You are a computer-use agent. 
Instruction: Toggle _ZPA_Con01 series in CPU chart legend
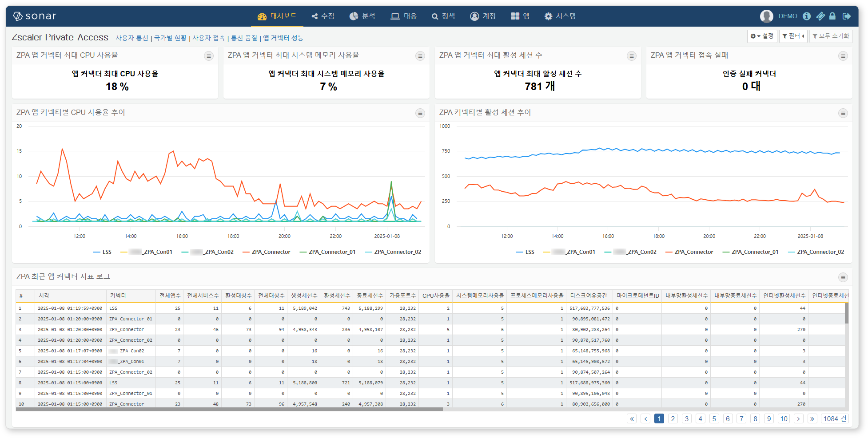[147, 252]
